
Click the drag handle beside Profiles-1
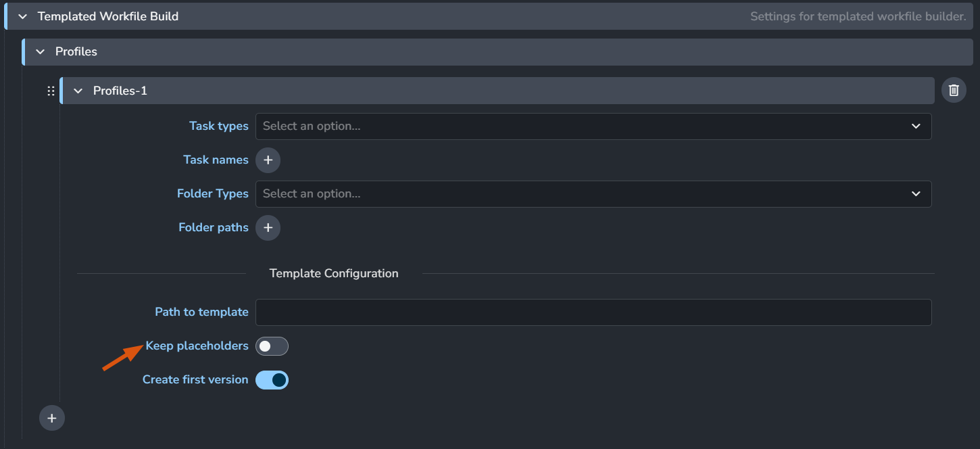point(51,91)
